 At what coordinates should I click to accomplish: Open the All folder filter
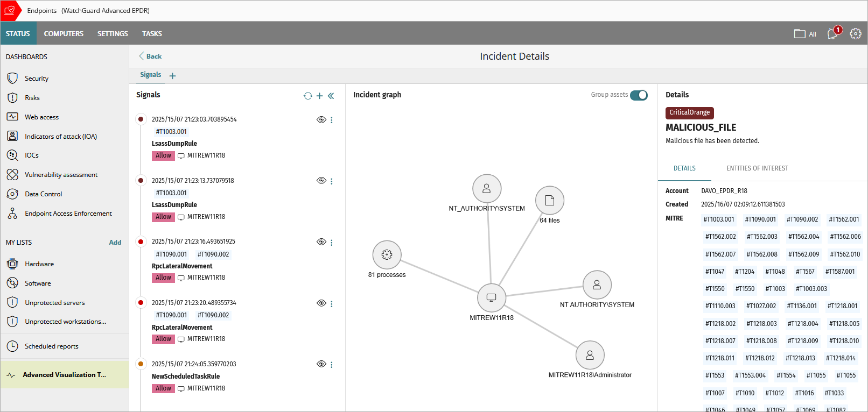(805, 34)
